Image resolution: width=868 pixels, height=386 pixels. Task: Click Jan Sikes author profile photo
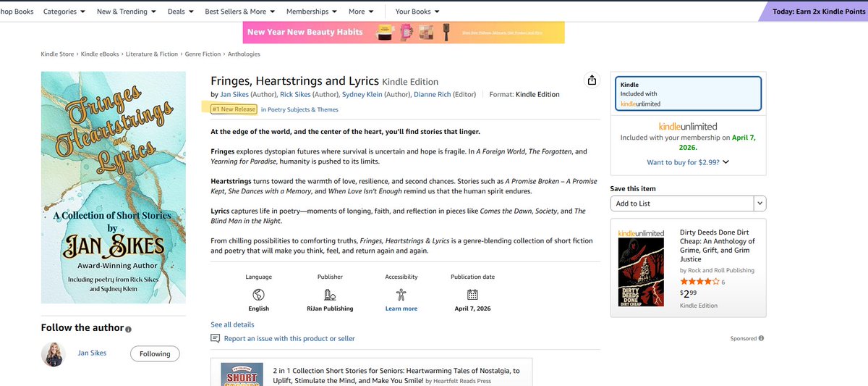click(53, 354)
